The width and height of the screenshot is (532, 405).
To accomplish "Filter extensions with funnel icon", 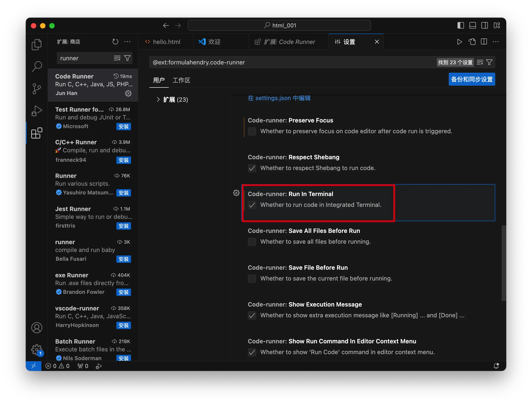I will coord(127,58).
